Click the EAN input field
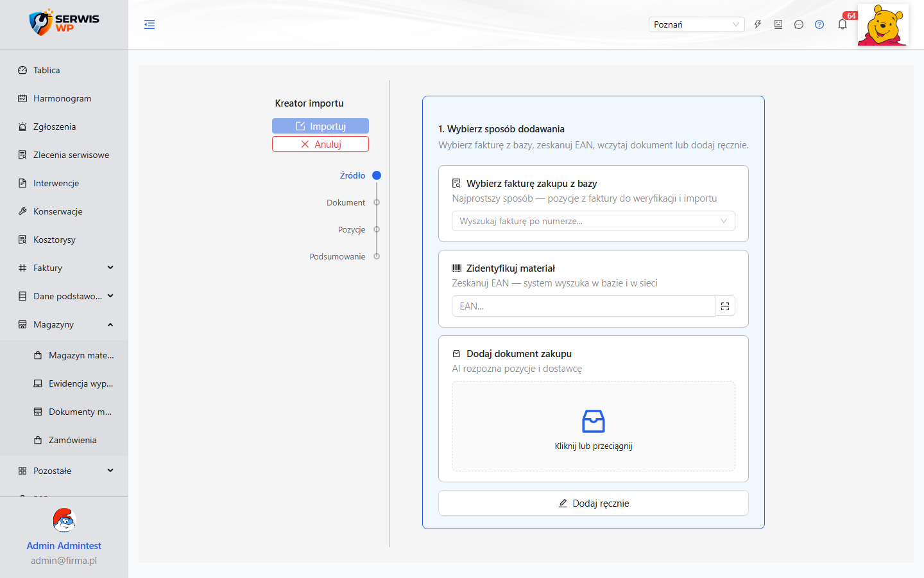 583,306
